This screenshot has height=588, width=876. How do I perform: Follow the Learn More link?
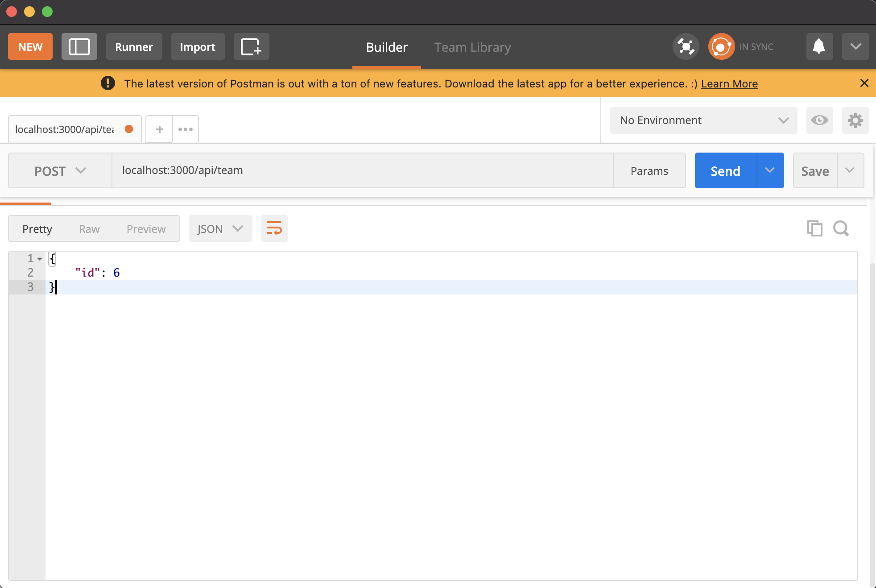pos(729,84)
